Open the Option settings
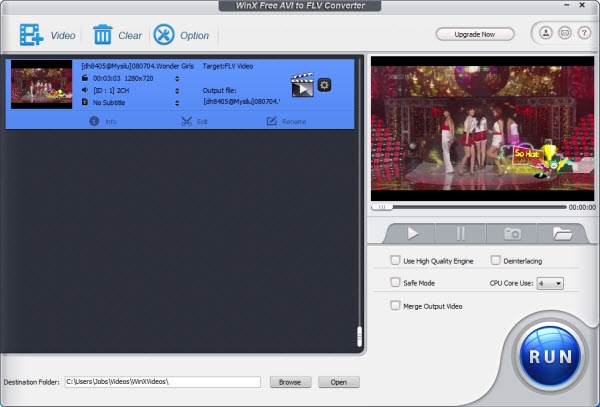The width and height of the screenshot is (600, 407). 164,35
